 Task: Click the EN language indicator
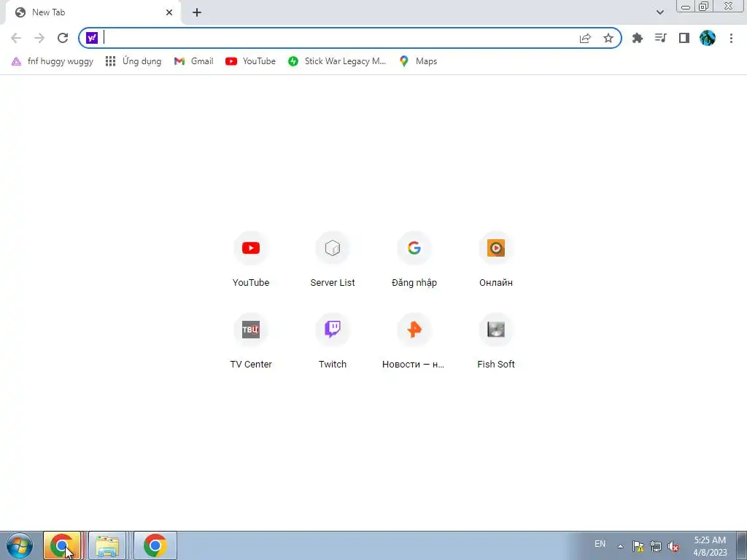point(600,544)
